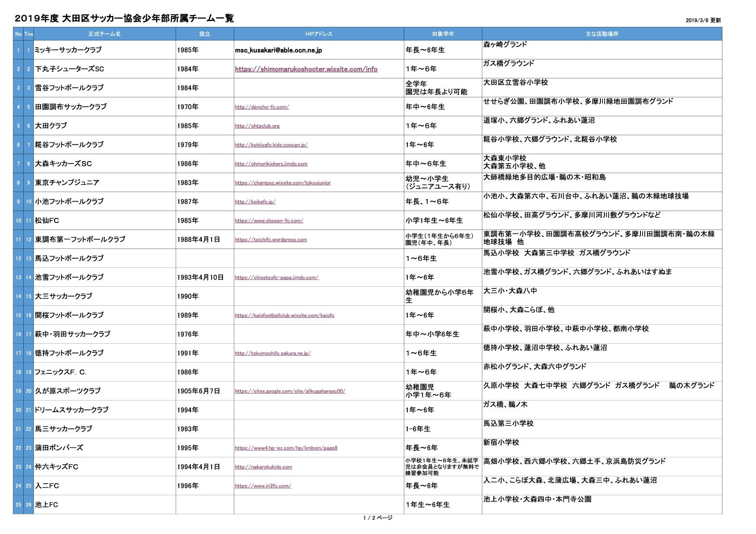Select team name 東調布第一フットボールクラブ
This screenshot has height=534, width=756.
pyautogui.click(x=80, y=239)
